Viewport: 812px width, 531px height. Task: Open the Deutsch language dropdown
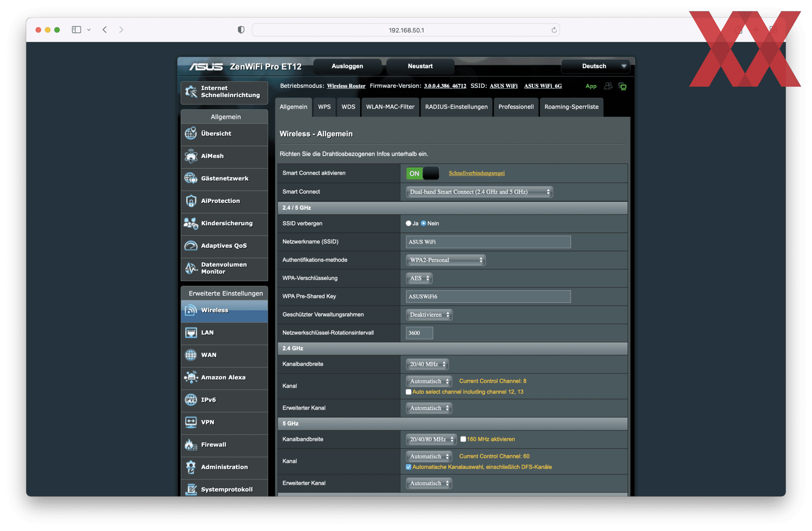595,66
